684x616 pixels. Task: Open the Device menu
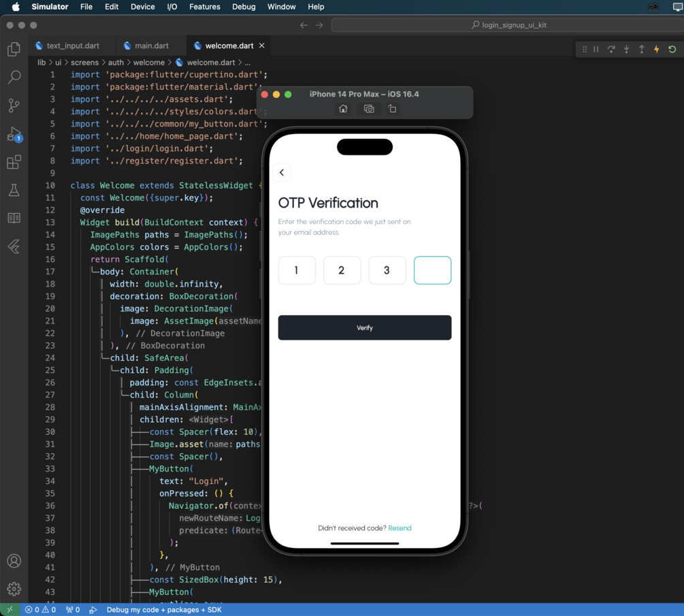click(x=143, y=7)
